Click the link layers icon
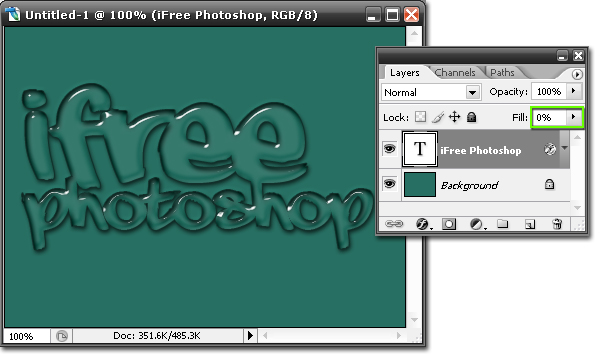Image resolution: width=600 pixels, height=362 pixels. point(394,224)
